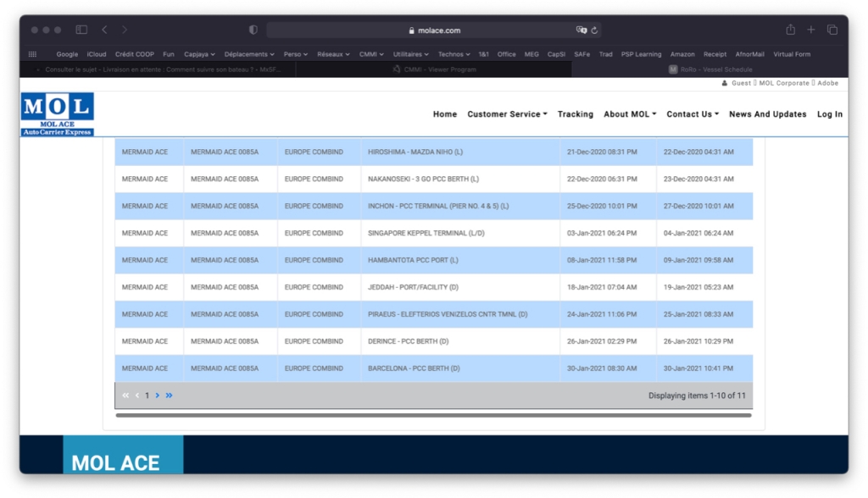This screenshot has height=498, width=868.
Task: Open News And Updates in navigation
Action: pyautogui.click(x=768, y=114)
